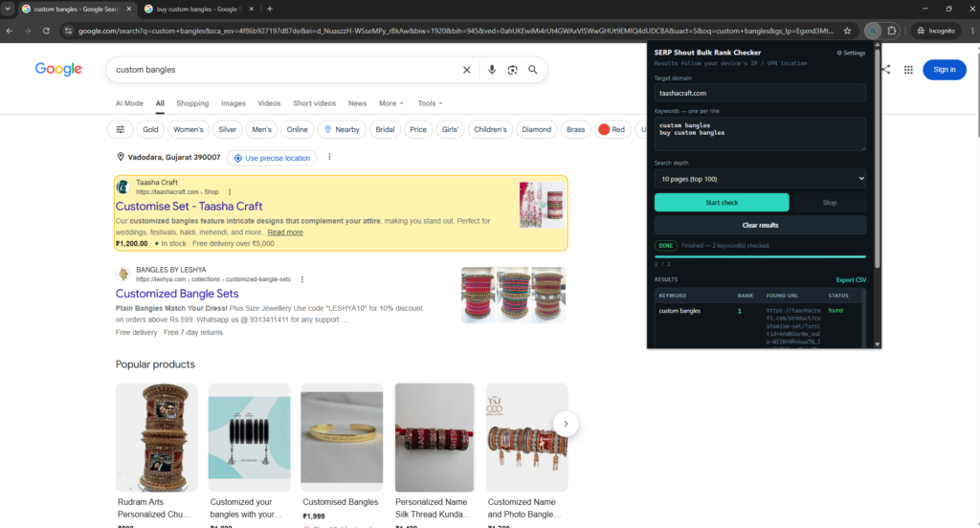Click Start check button
The height and width of the screenshot is (528, 980).
pos(722,203)
